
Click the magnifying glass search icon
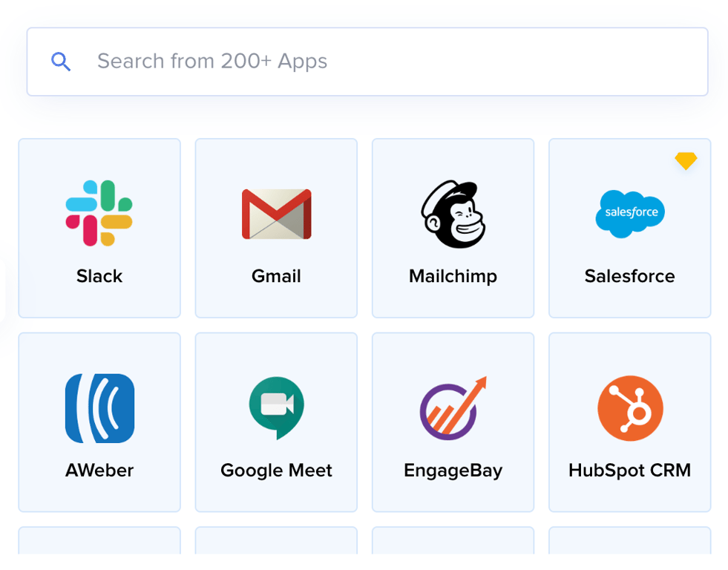(61, 62)
